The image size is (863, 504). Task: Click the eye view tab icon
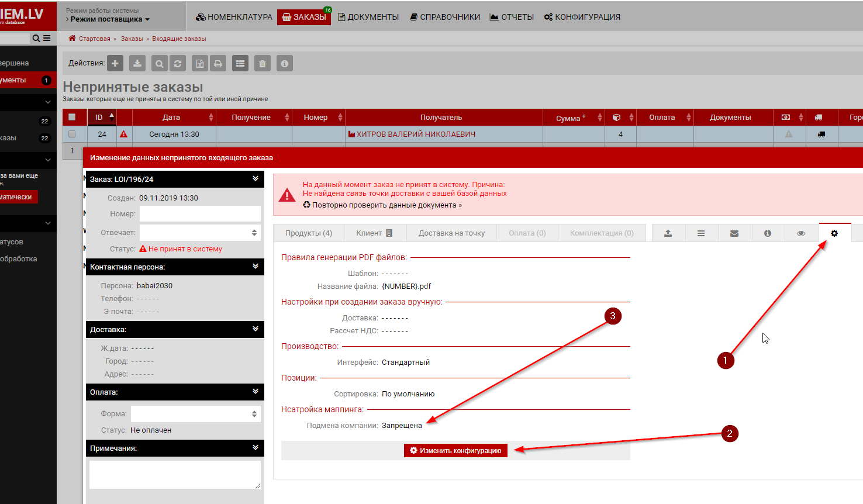point(801,233)
